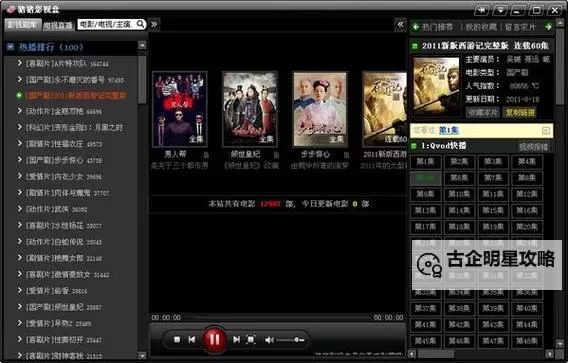Select episode 第4集 button
Image resolution: width=568 pixels, height=363 pixels.
[527, 162]
